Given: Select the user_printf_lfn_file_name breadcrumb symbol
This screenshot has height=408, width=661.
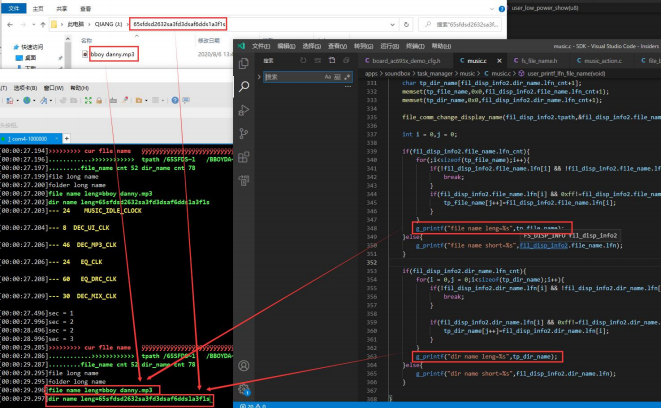Looking at the screenshot, I should pos(566,73).
